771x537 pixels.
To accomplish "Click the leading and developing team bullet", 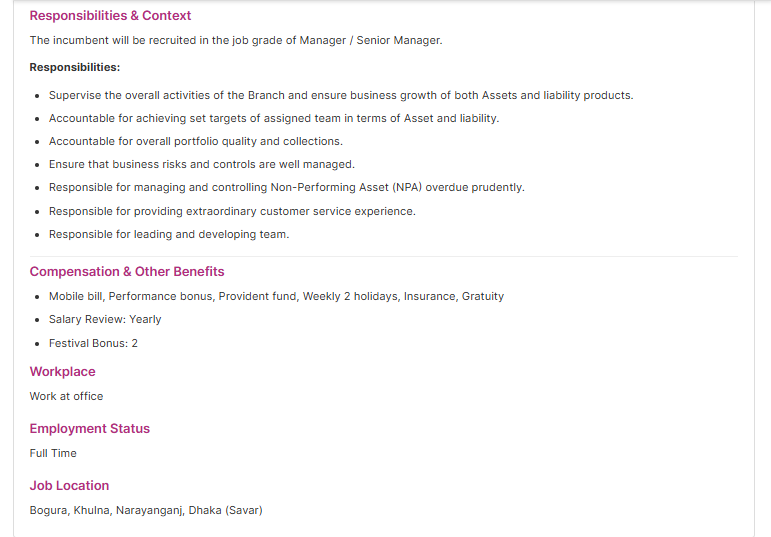I will tap(169, 234).
